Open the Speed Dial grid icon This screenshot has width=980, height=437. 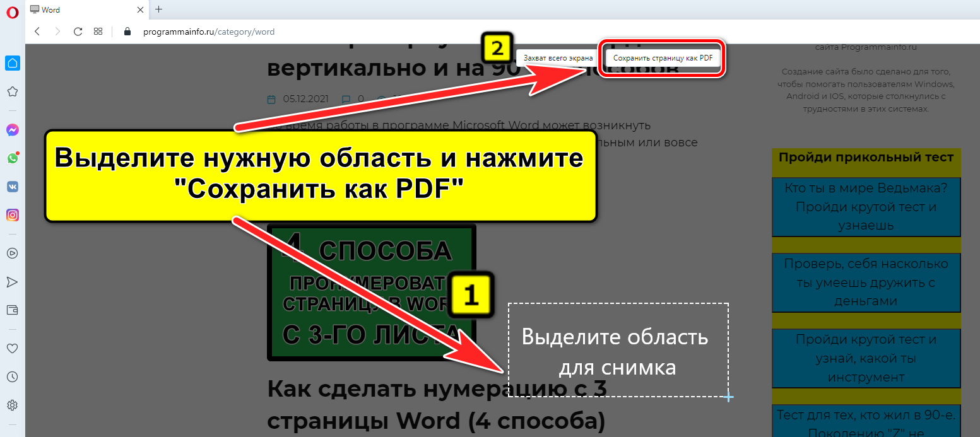click(x=98, y=32)
